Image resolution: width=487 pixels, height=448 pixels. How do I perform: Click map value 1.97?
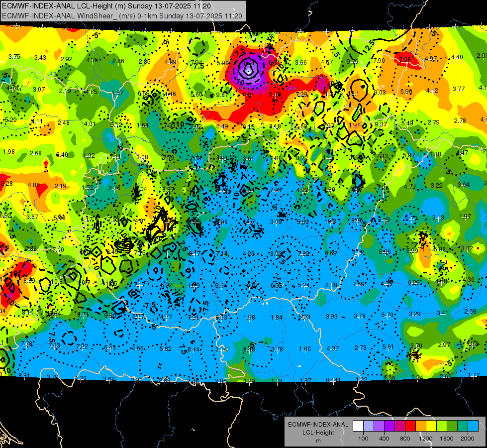click(465, 217)
